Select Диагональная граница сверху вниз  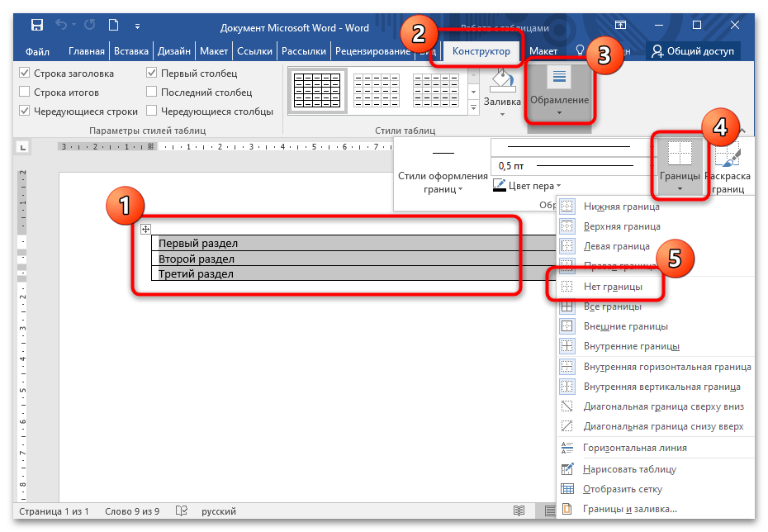656,406
